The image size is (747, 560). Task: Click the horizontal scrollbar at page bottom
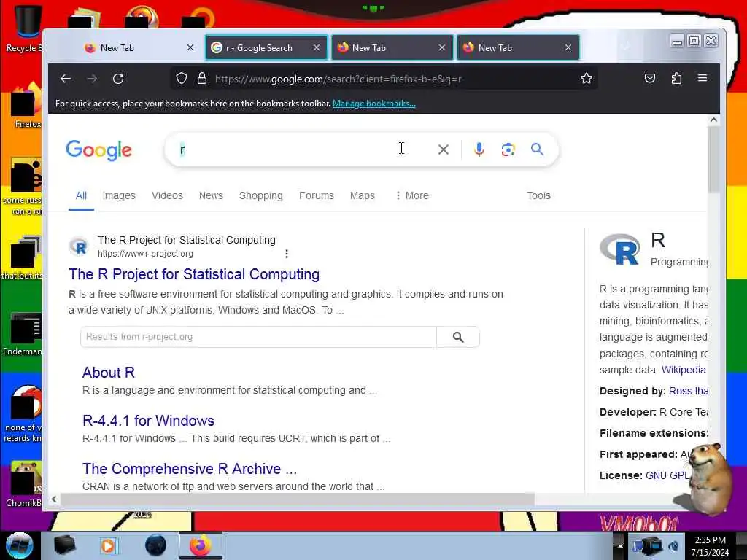click(298, 499)
